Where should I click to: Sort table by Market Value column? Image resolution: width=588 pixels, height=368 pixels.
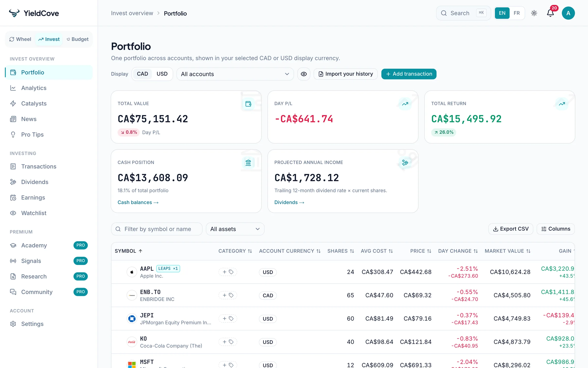507,251
